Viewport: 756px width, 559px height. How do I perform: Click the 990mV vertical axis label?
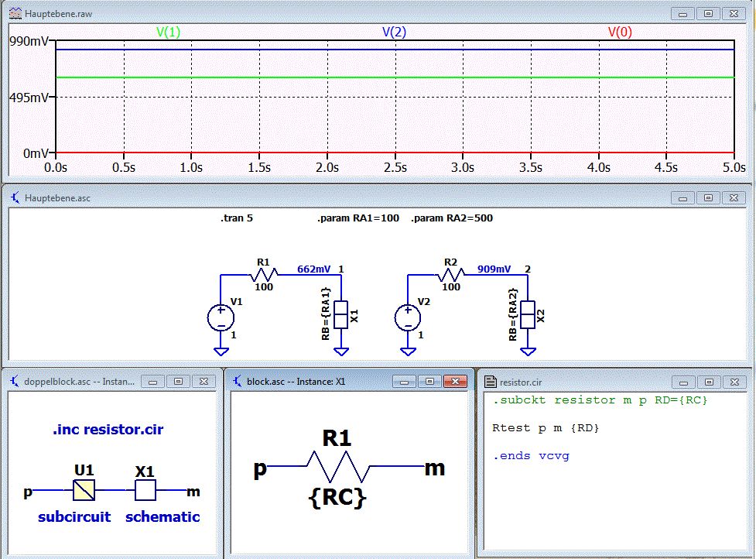[x=29, y=42]
